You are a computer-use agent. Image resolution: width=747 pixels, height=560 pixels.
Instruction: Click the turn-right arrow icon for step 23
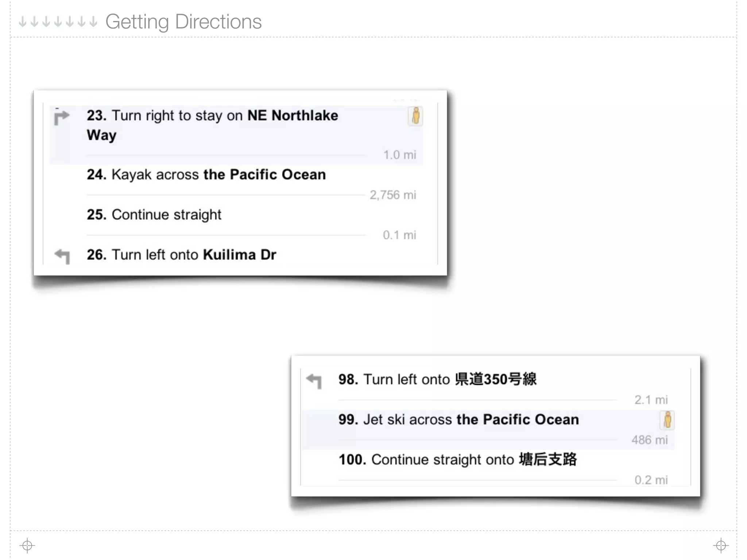(62, 117)
